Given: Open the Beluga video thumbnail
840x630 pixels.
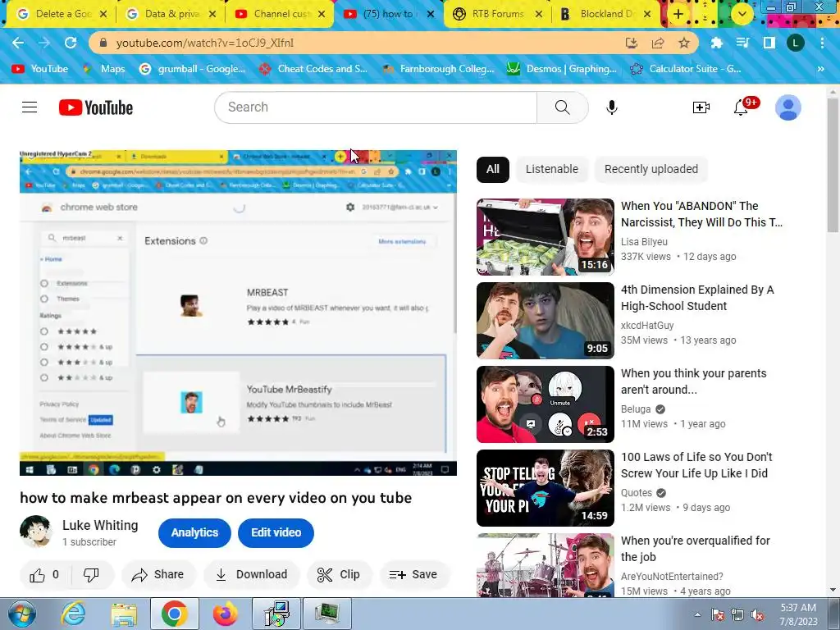Looking at the screenshot, I should [x=546, y=404].
